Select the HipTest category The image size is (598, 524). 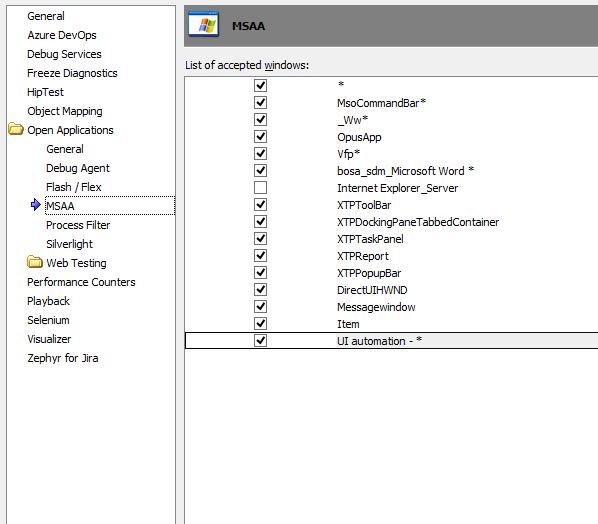pos(45,92)
